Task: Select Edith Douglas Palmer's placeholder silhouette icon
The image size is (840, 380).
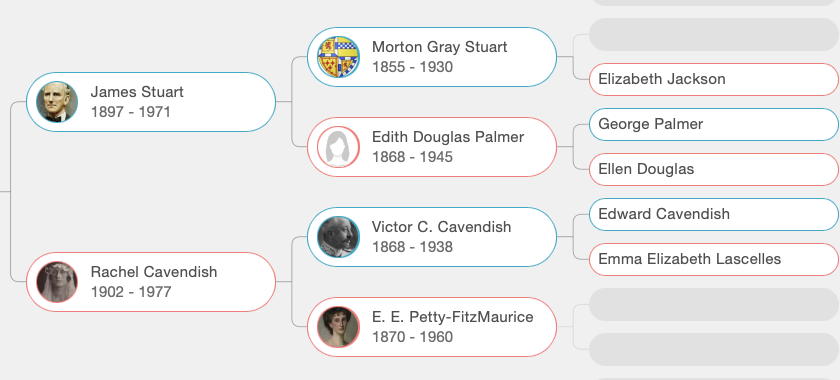Action: pyautogui.click(x=338, y=147)
